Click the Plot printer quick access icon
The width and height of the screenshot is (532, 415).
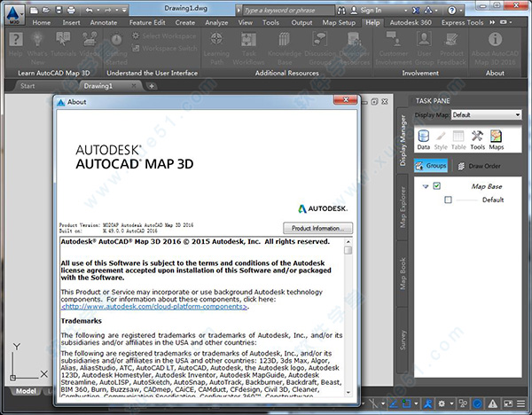[71, 11]
